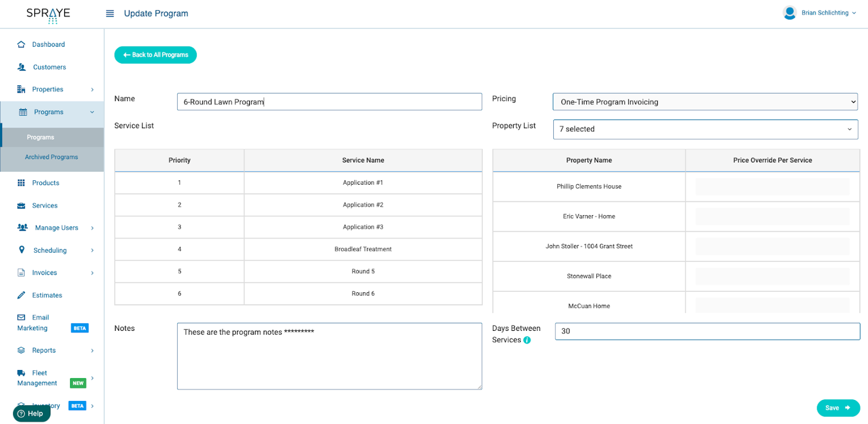
Task: Click the Days Between Services info icon
Action: coord(527,340)
